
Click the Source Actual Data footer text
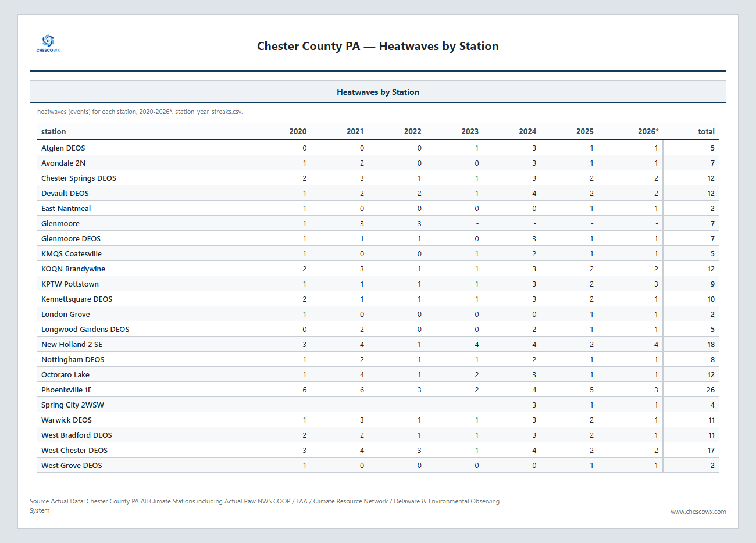click(265, 506)
